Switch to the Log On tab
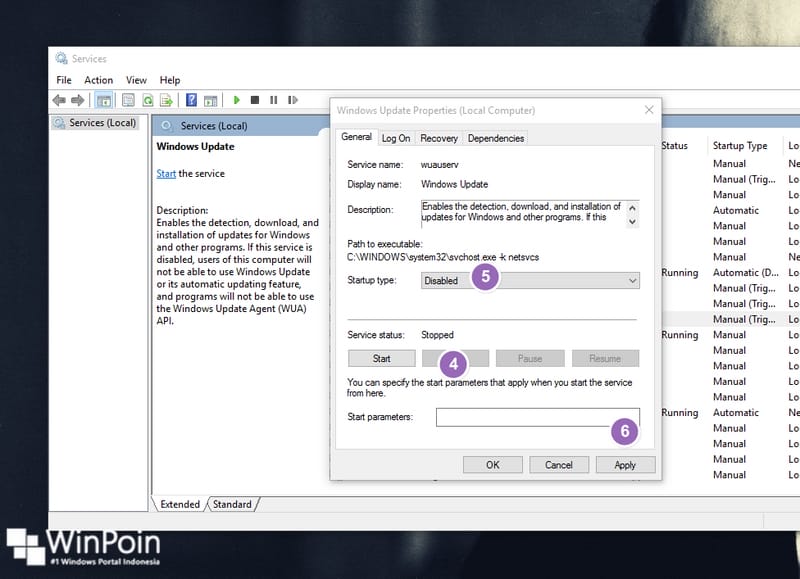Image resolution: width=800 pixels, height=579 pixels. point(396,138)
